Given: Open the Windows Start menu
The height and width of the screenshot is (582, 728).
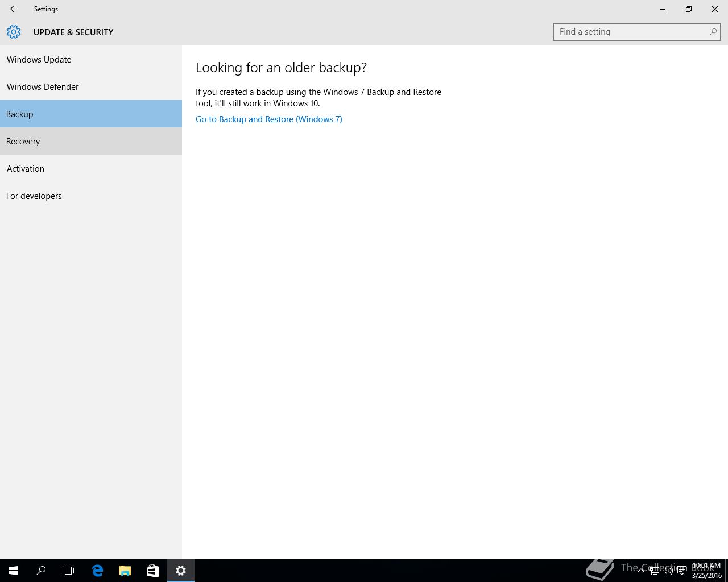Looking at the screenshot, I should 14,571.
